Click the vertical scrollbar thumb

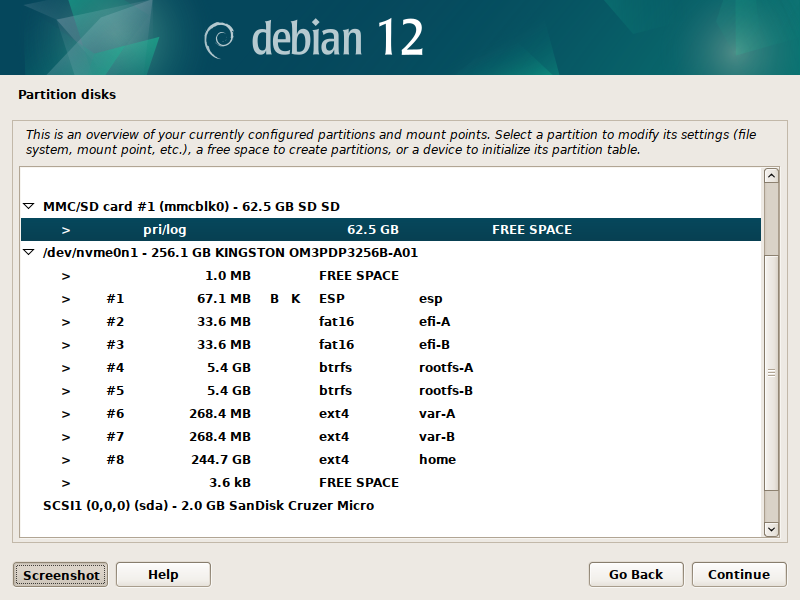point(771,372)
